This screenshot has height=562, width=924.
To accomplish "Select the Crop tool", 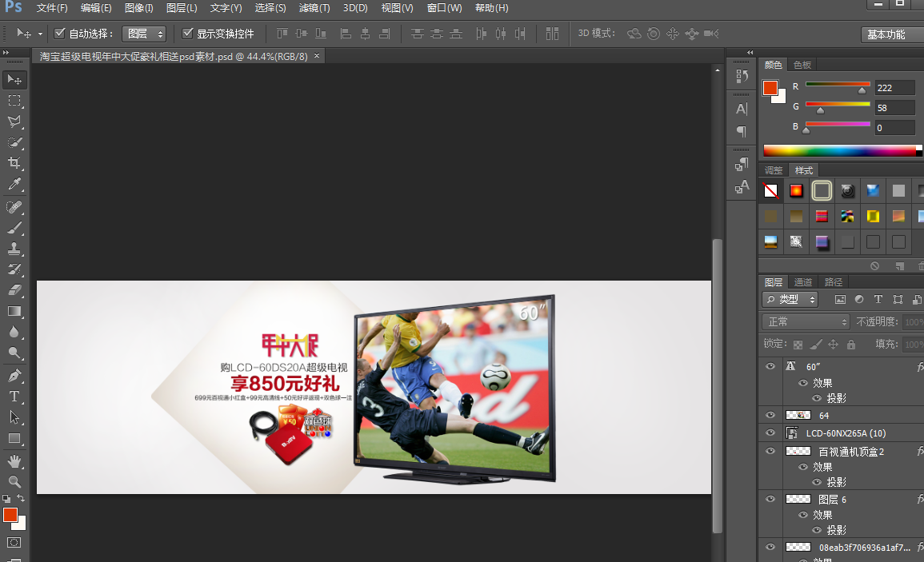I will 14,162.
